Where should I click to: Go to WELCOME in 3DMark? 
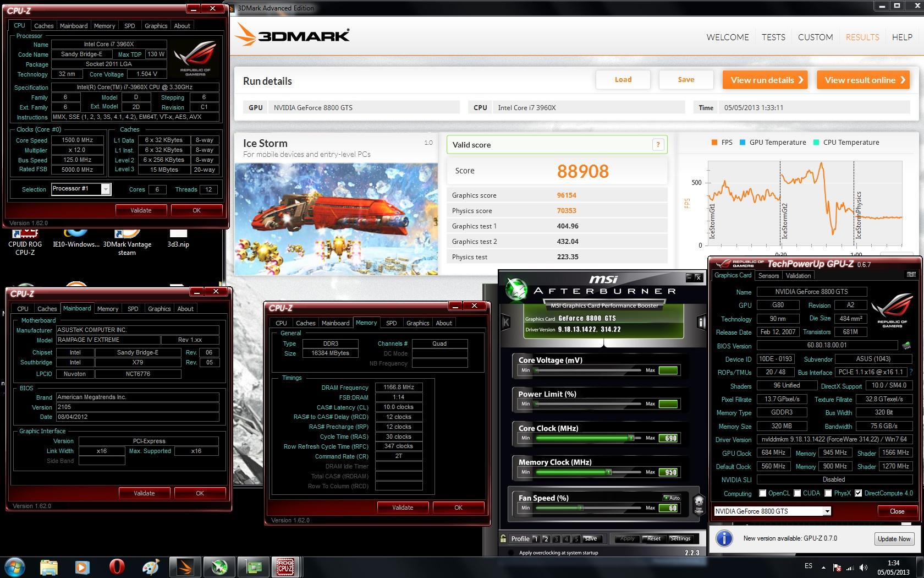tap(728, 37)
